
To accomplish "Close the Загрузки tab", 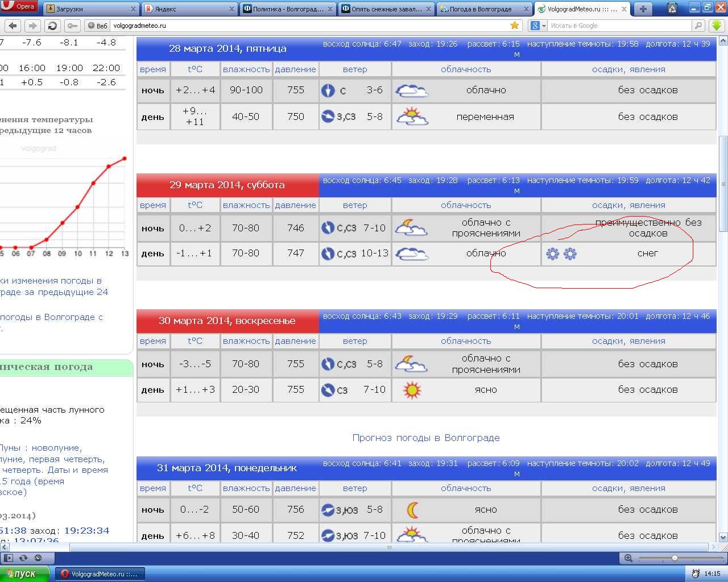I will [x=134, y=9].
